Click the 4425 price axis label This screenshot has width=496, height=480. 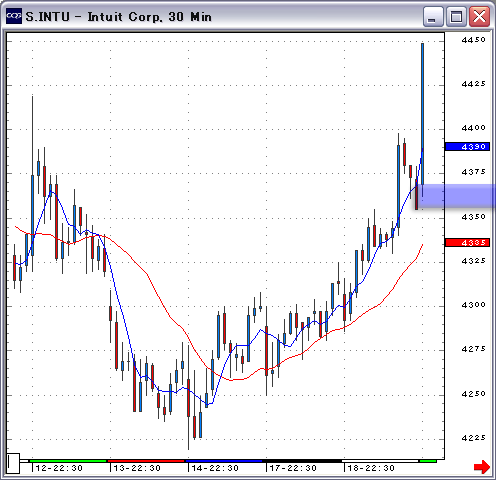click(473, 84)
